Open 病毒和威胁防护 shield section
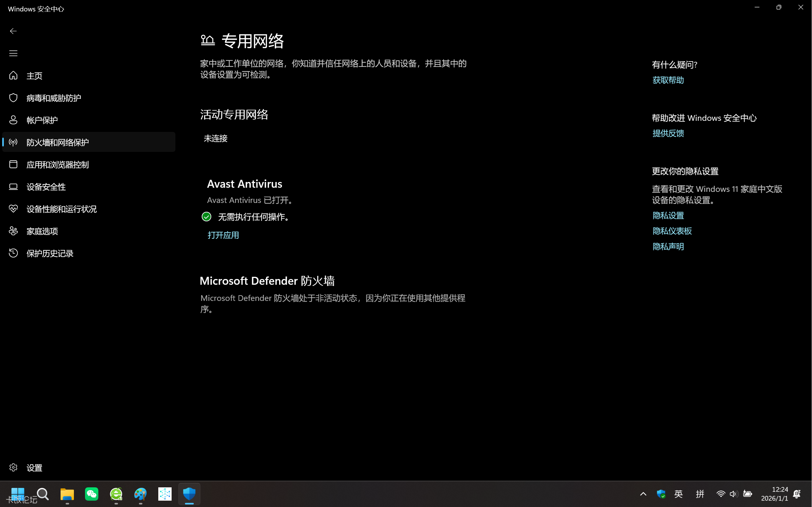This screenshot has width=812, height=507. pyautogui.click(x=54, y=98)
